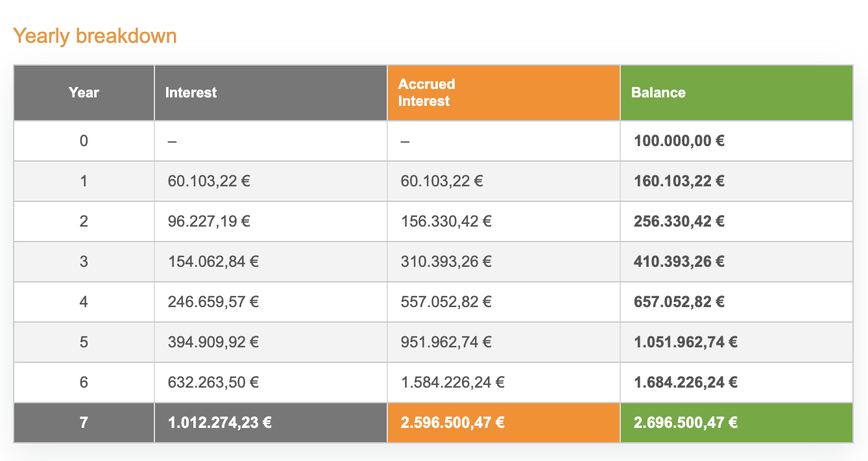Click the orange Accrued Interest header

426,92
